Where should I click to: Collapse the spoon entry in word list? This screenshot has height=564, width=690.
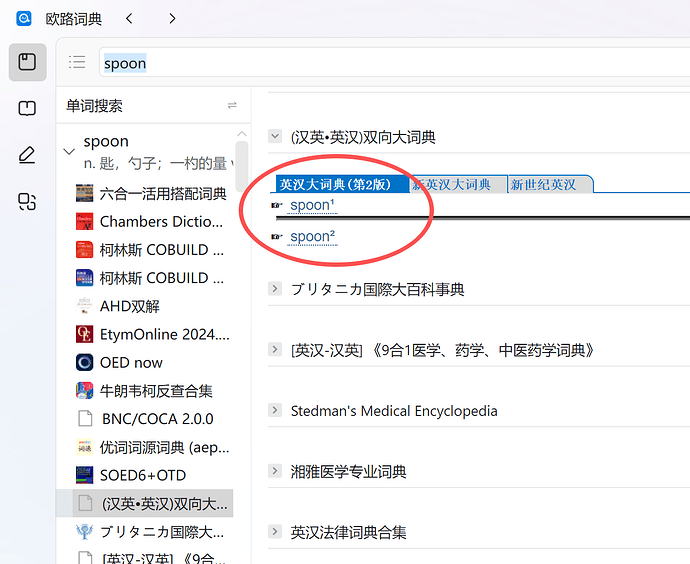tap(69, 152)
